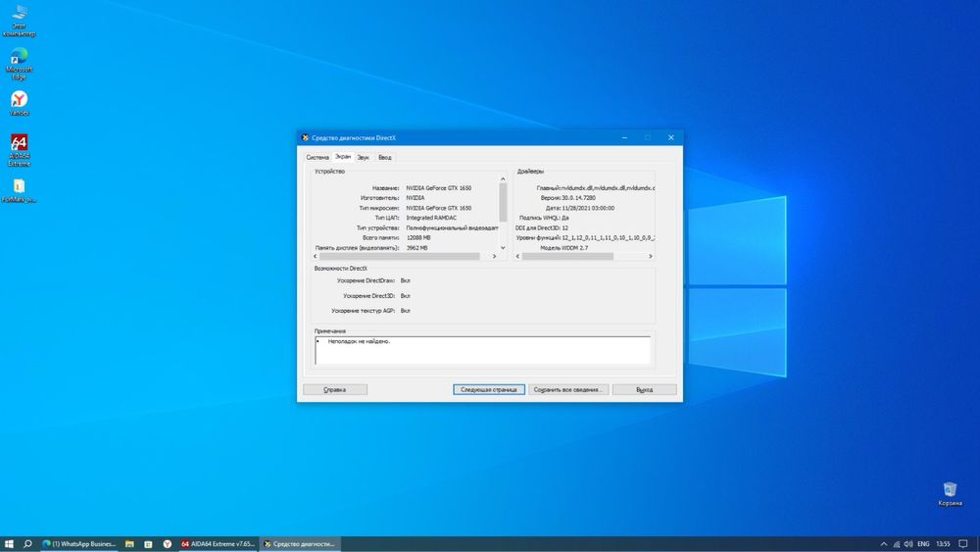Close the DirectX diagnostics window

tap(671, 137)
